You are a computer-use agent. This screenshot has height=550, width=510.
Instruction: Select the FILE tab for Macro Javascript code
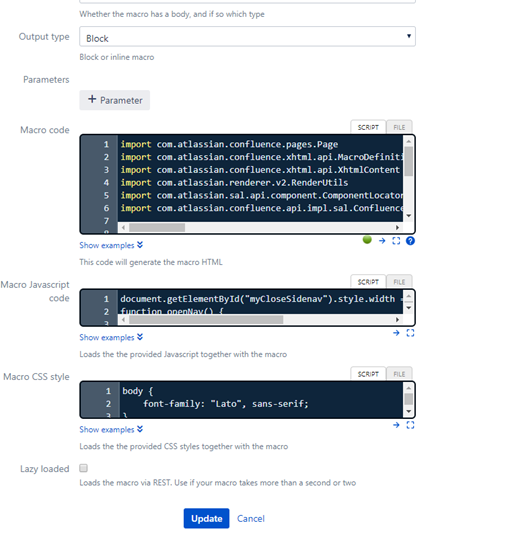(x=399, y=282)
